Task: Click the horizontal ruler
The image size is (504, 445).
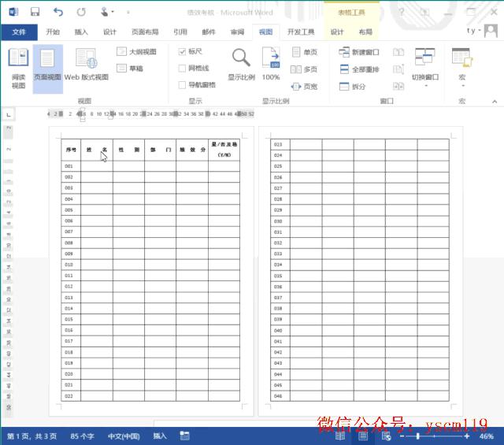Action: [151, 114]
